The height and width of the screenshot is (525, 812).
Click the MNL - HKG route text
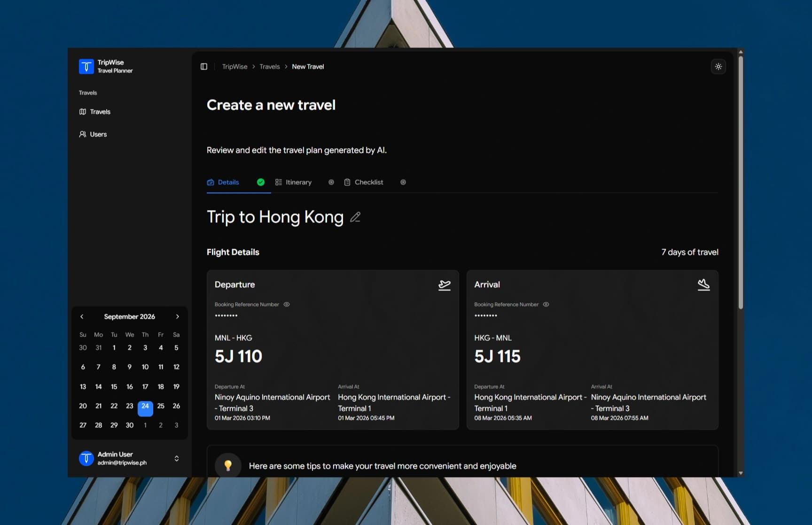[x=234, y=338]
